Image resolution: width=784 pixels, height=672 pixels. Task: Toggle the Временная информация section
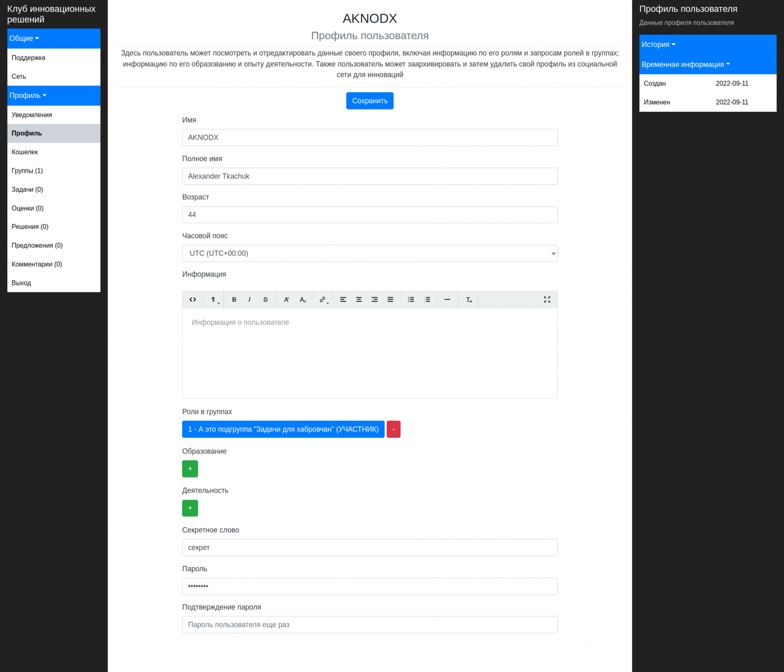pos(708,65)
